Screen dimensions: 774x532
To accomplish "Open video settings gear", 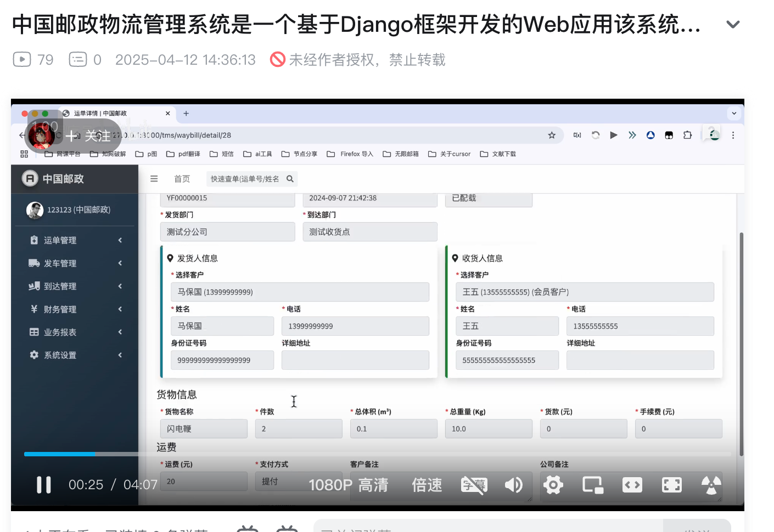I will click(x=553, y=485).
